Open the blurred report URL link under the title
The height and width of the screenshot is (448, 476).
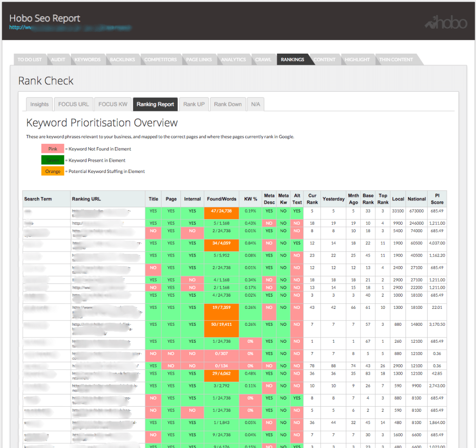[70, 28]
